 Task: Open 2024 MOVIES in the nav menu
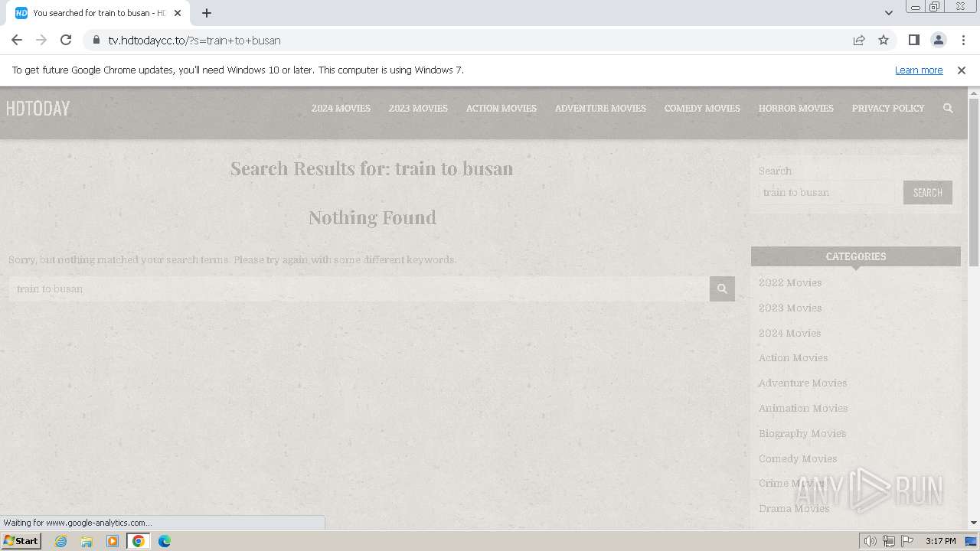pyautogui.click(x=341, y=108)
